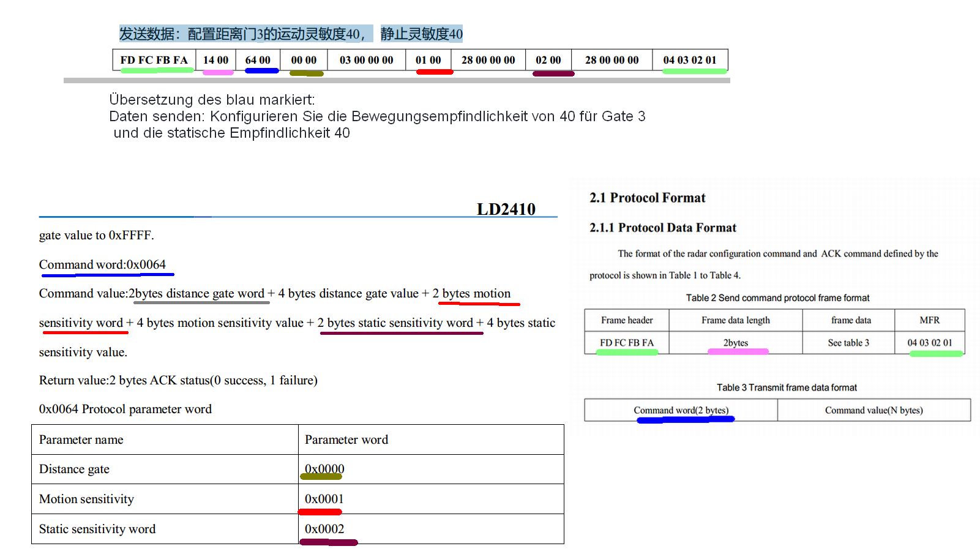The height and width of the screenshot is (557, 980).
Task: Select '04 03 02 01' cell in Table 2
Action: click(x=930, y=343)
